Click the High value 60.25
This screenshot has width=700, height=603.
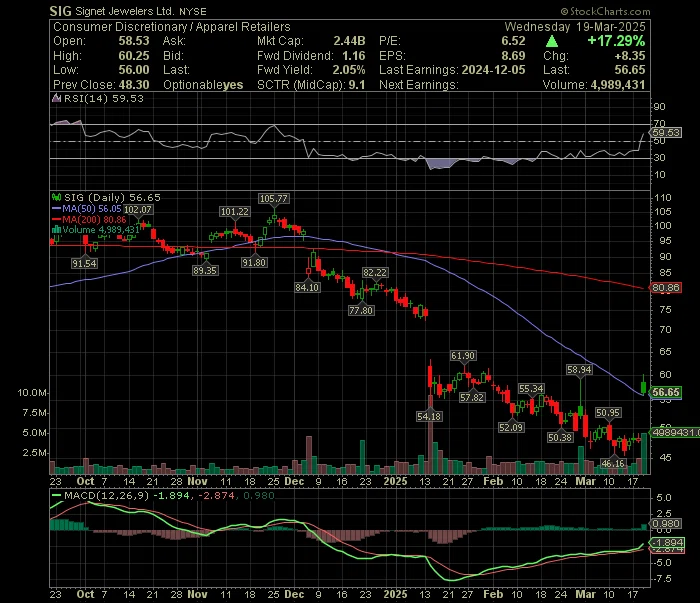pyautogui.click(x=133, y=56)
